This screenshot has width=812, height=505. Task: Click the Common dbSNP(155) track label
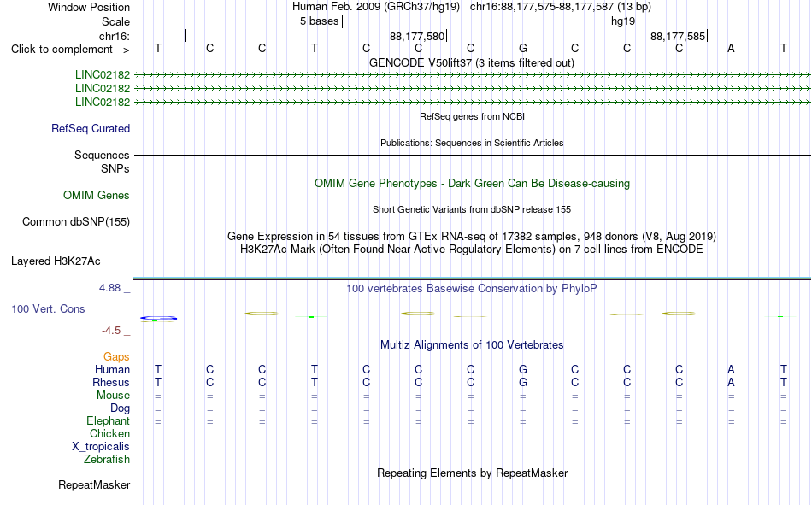click(x=76, y=221)
